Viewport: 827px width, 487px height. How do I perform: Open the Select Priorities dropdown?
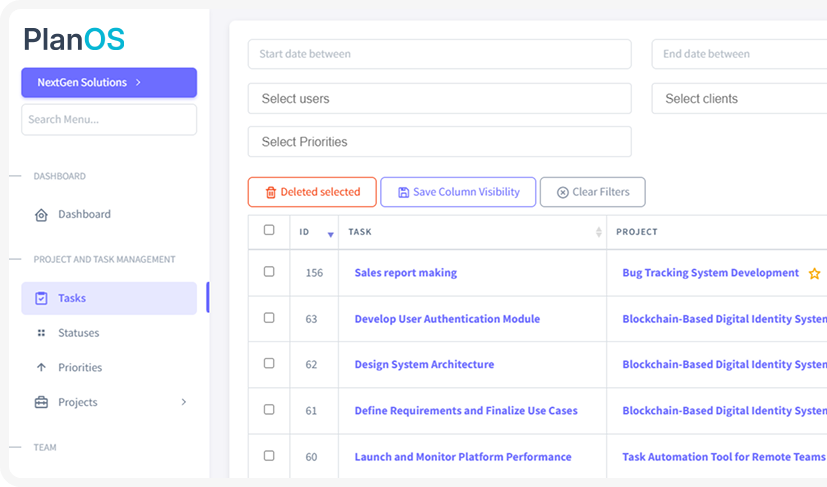439,142
